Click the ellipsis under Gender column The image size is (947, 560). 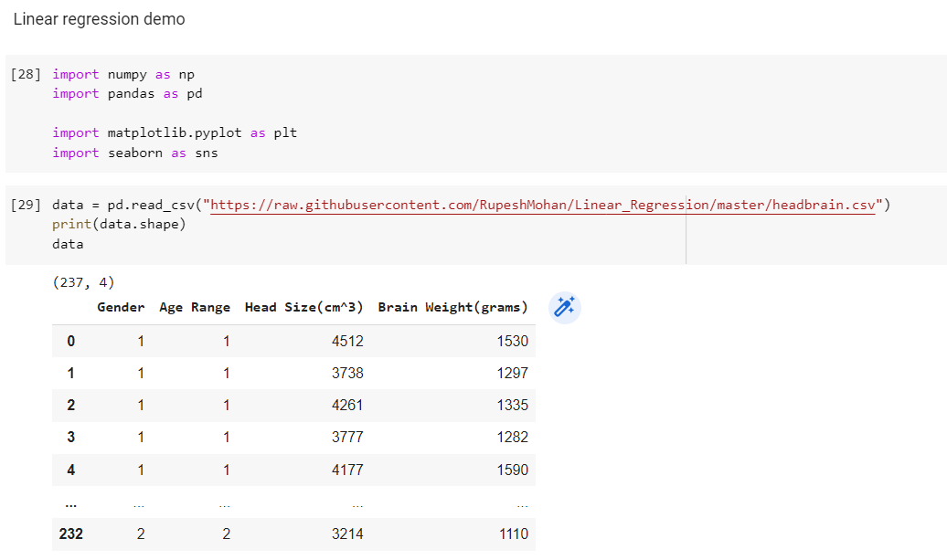[138, 502]
